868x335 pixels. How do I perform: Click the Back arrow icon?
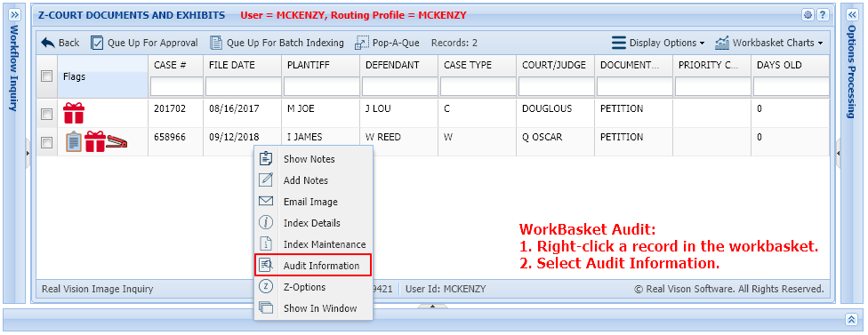tap(48, 43)
